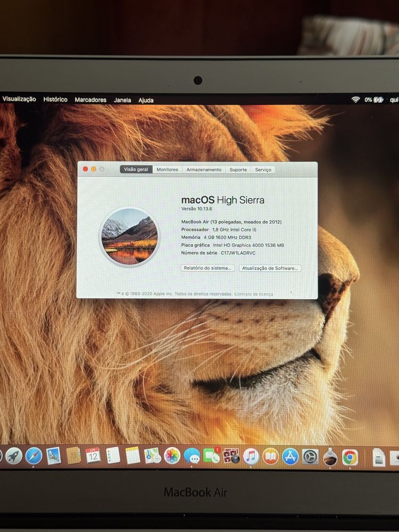Open App Store icon in the Dock
399x532 pixels.
[290, 456]
